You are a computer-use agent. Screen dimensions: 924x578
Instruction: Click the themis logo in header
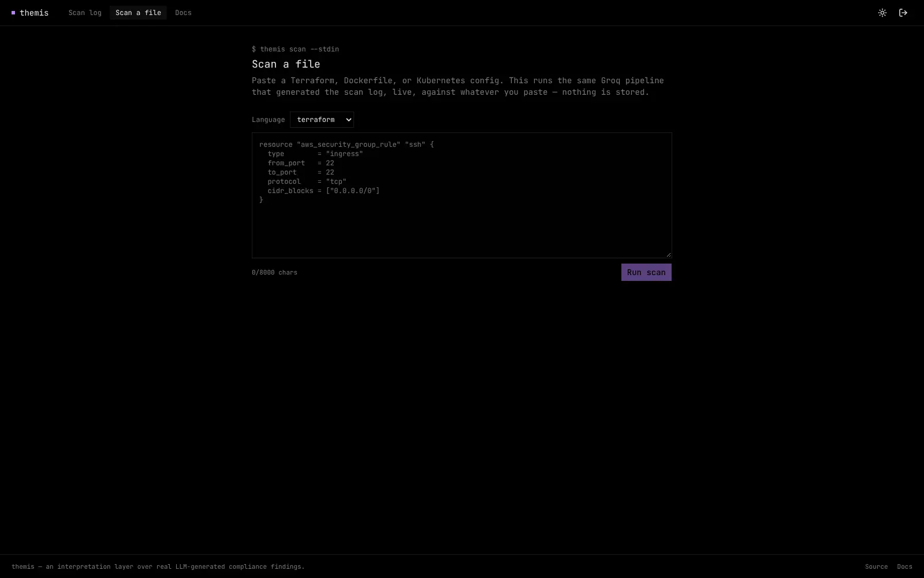tap(30, 13)
